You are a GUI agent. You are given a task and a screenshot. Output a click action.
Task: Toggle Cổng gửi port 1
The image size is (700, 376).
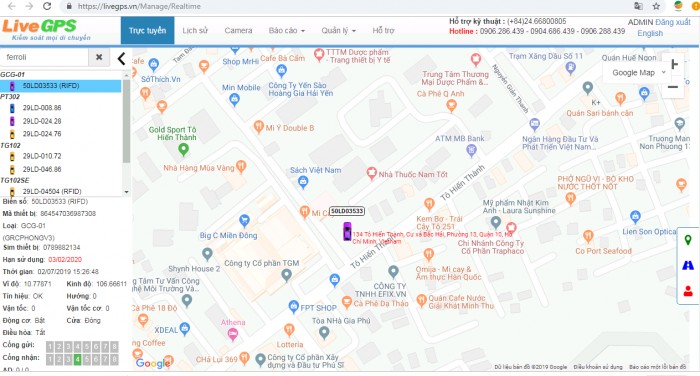pyautogui.click(x=50, y=347)
